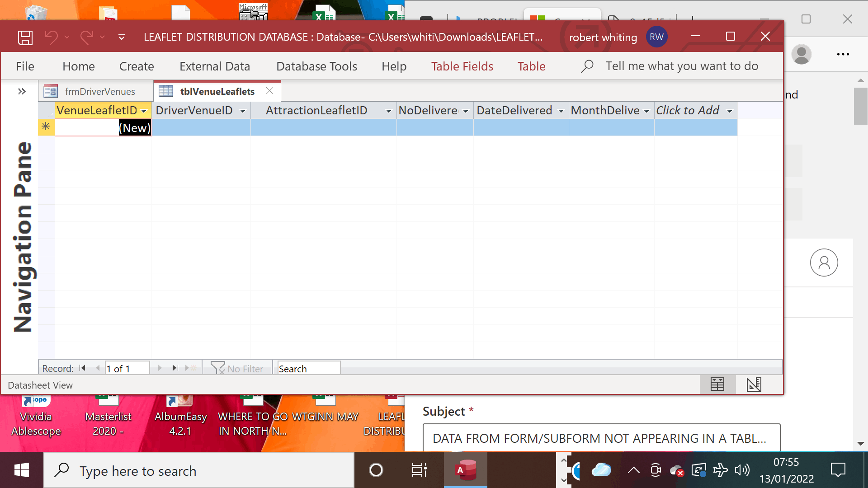Switch to Datasheet View icon in status bar

pyautogui.click(x=717, y=385)
